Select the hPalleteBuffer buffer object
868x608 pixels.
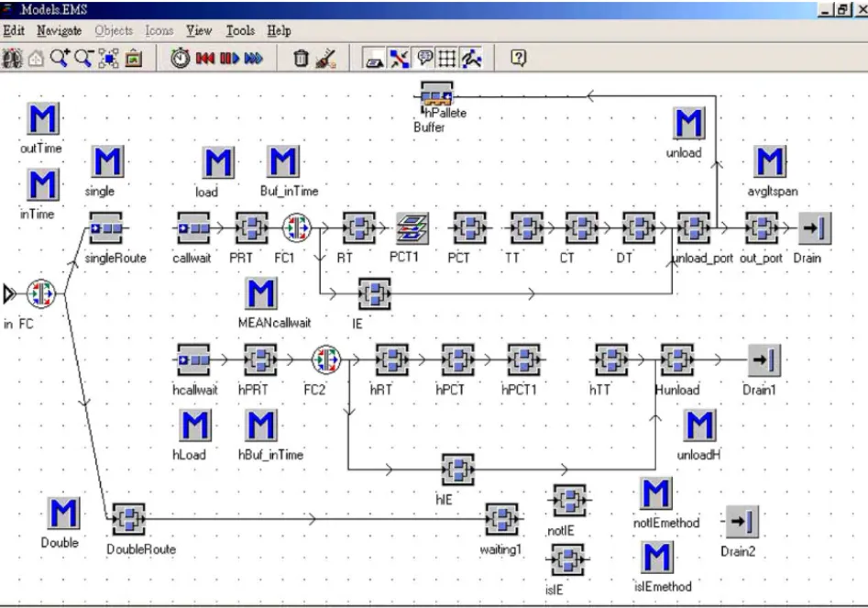click(x=437, y=95)
